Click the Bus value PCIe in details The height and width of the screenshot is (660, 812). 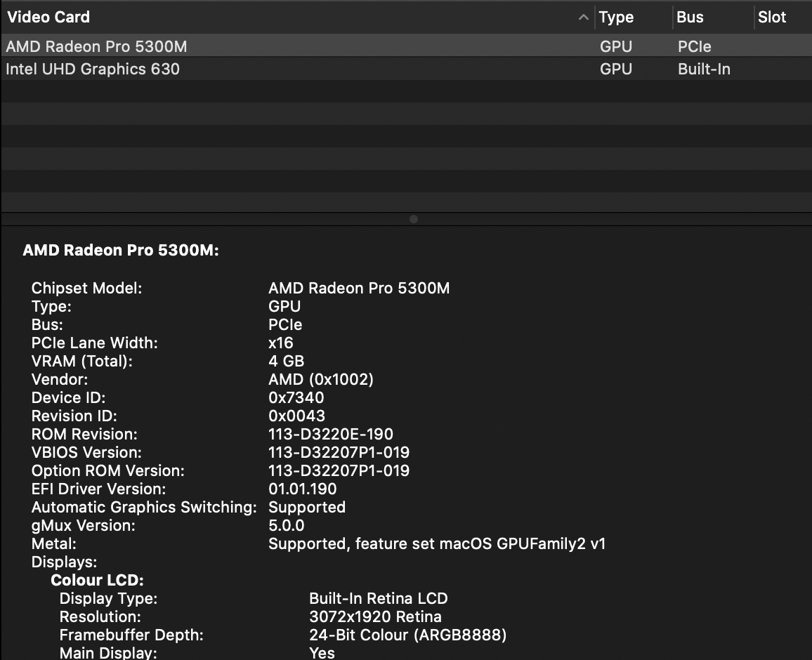pos(285,324)
